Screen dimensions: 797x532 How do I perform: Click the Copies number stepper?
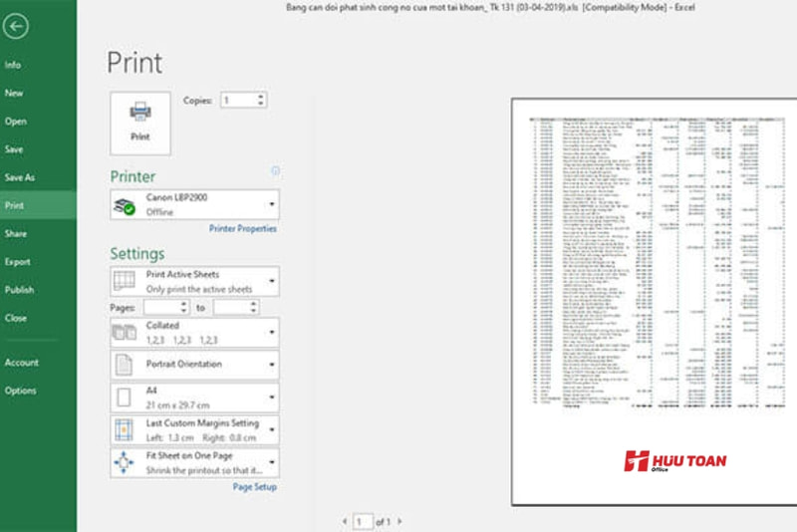(261, 101)
